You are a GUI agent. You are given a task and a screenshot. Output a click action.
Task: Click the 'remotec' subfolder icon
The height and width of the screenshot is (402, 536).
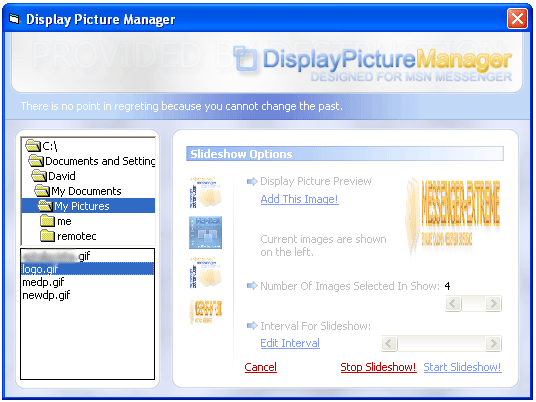click(48, 236)
